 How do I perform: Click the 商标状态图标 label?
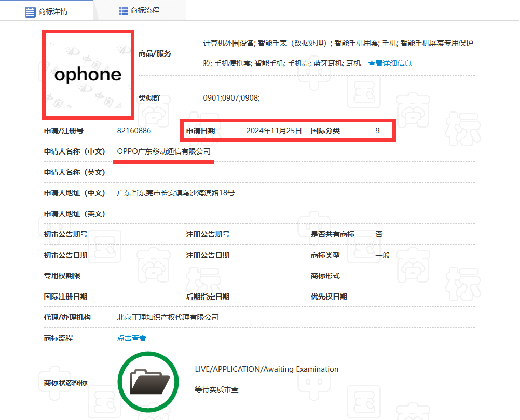[66, 383]
